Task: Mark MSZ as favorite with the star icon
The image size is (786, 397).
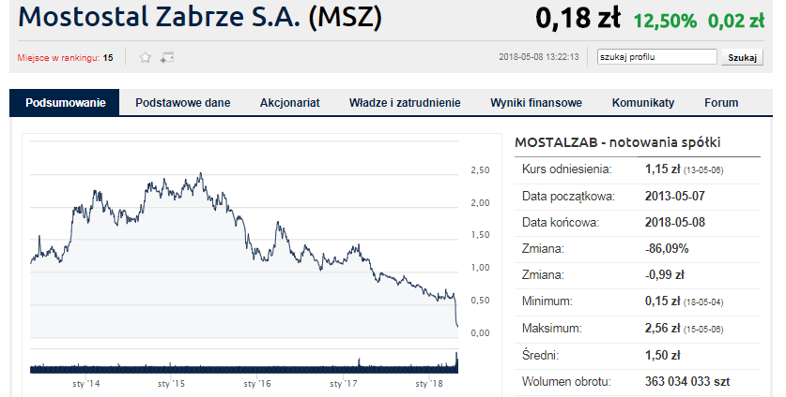Action: coord(145,58)
